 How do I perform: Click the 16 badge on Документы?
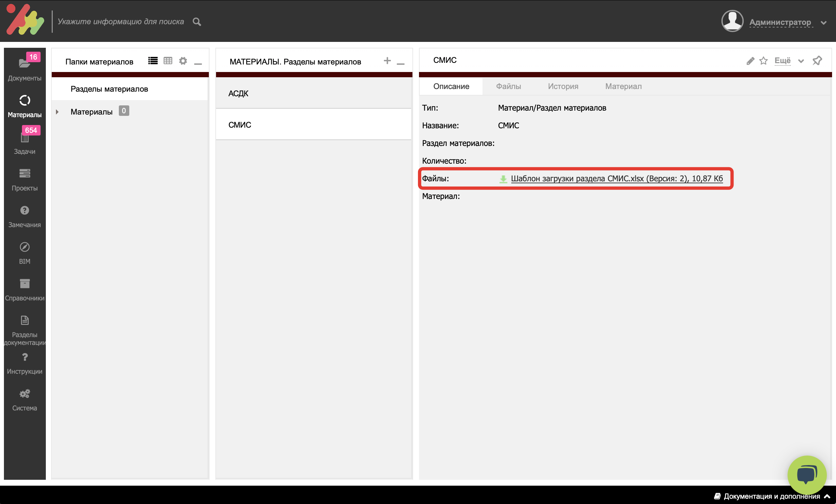(33, 57)
